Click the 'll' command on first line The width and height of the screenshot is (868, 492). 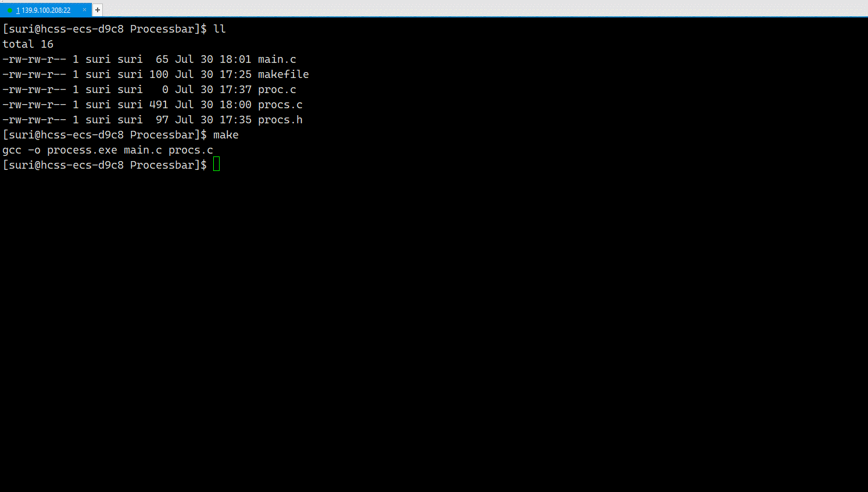pyautogui.click(x=220, y=29)
